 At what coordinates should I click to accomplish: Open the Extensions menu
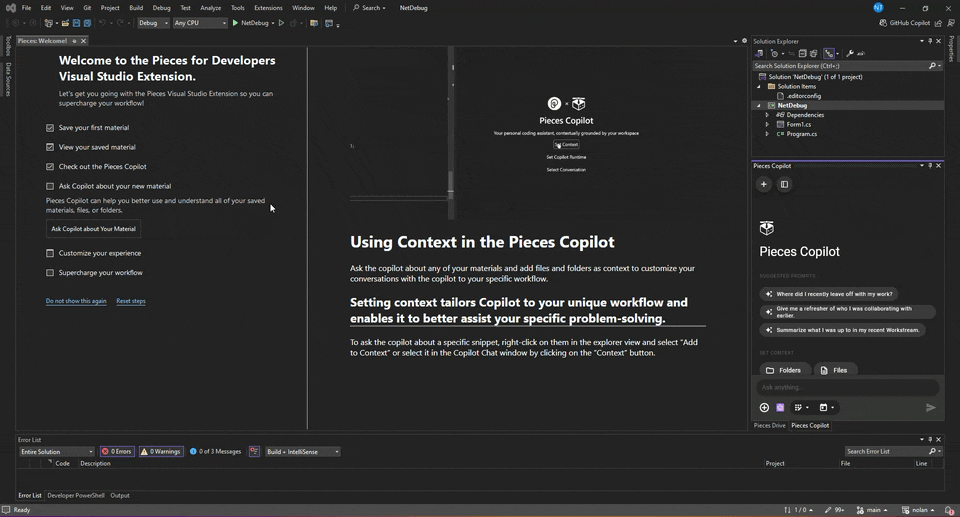pyautogui.click(x=268, y=8)
